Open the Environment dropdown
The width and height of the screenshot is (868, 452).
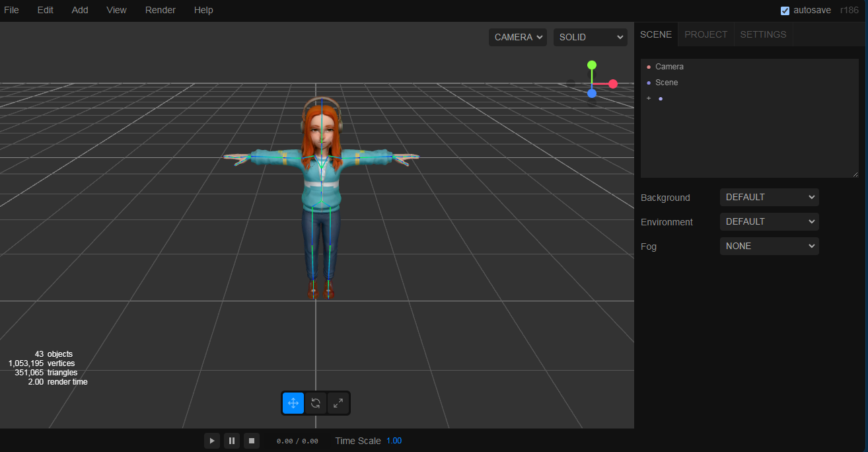(x=769, y=221)
